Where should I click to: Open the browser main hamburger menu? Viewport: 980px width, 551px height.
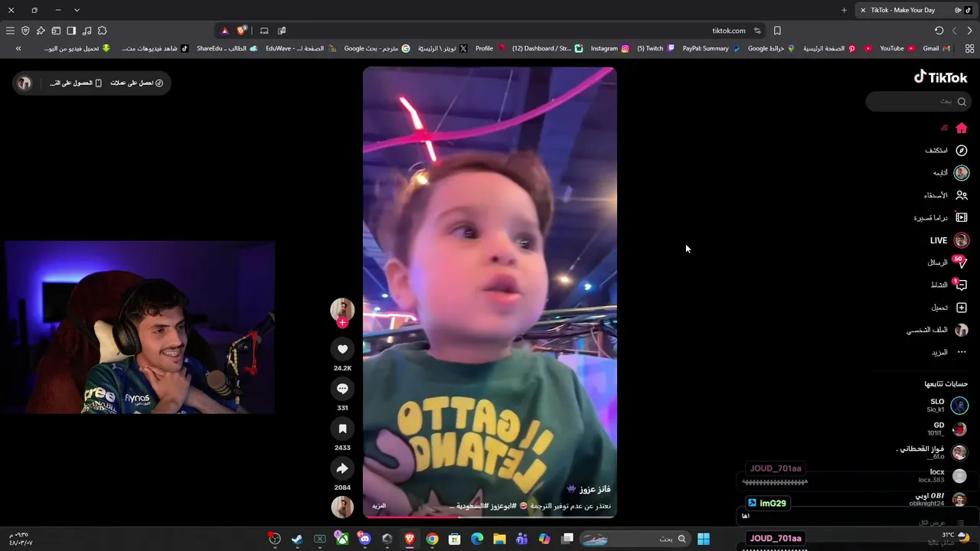pyautogui.click(x=10, y=31)
